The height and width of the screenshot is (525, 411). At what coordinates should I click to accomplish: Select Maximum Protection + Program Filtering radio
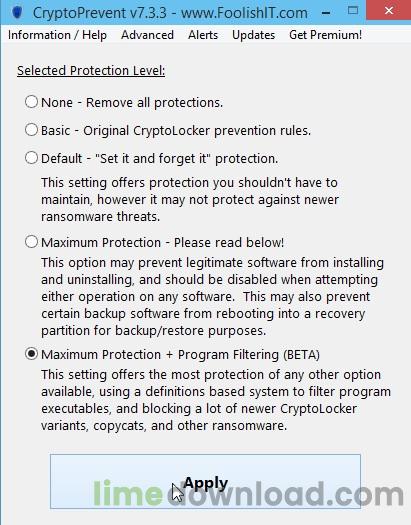pos(31,354)
